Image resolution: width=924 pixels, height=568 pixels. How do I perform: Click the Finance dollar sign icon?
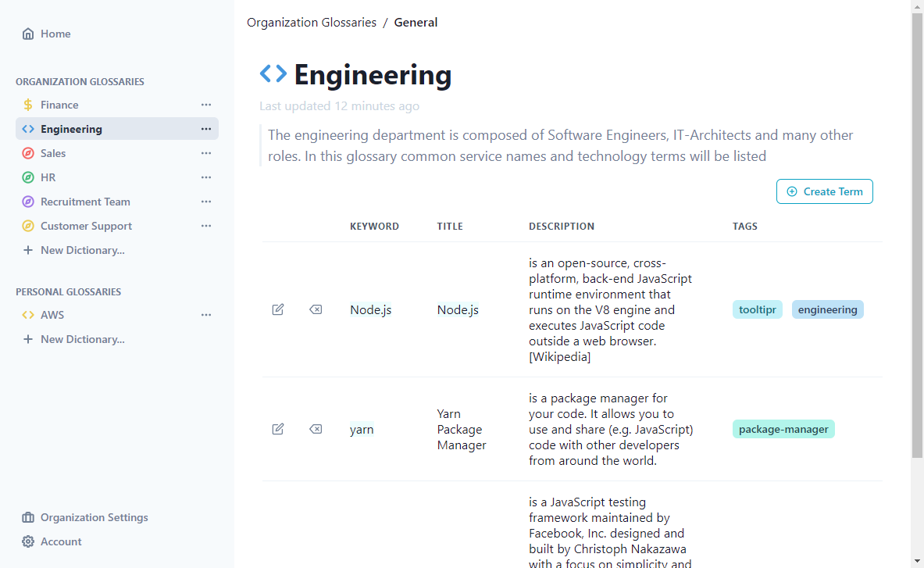28,105
